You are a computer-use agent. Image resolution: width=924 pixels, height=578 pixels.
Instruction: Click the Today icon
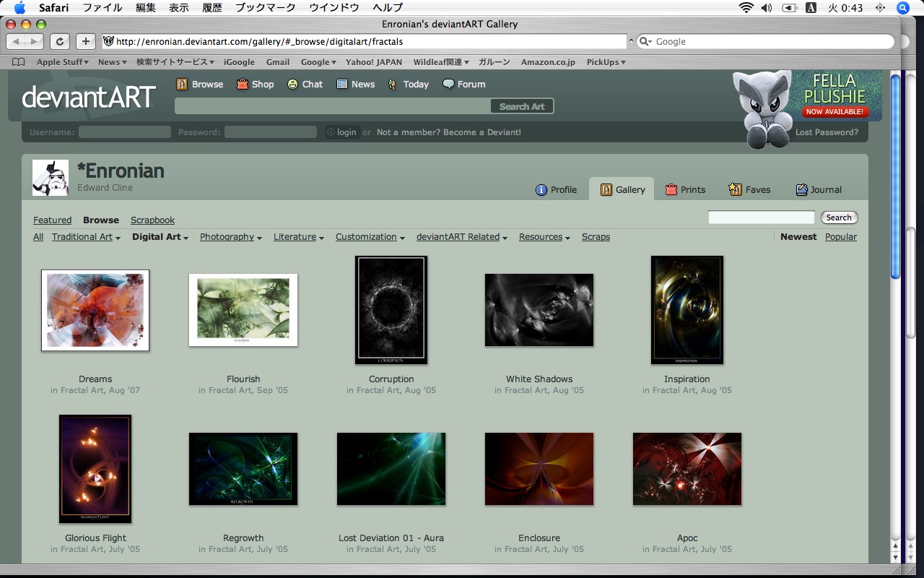tap(392, 85)
